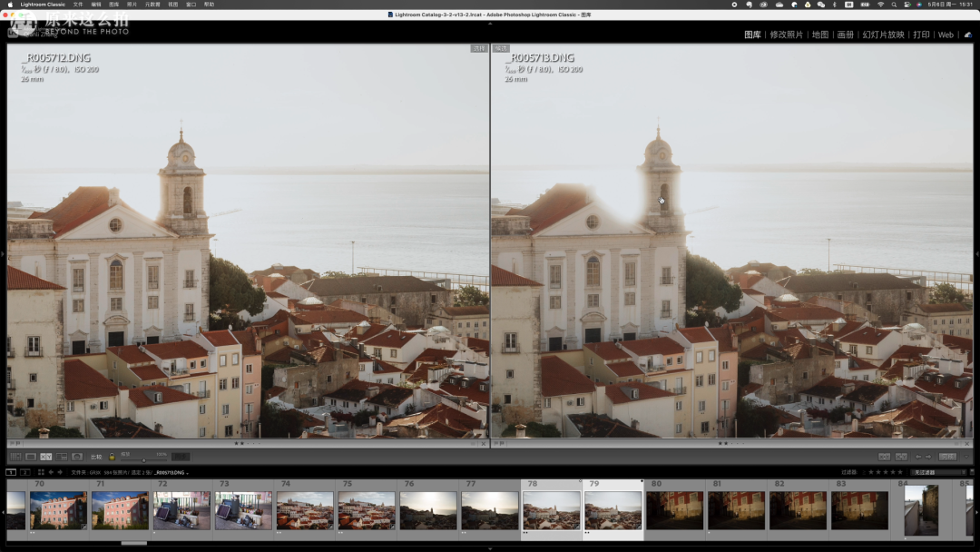This screenshot has height=552, width=980.
Task: Click the 完成 button in toolbar
Action: pyautogui.click(x=947, y=457)
